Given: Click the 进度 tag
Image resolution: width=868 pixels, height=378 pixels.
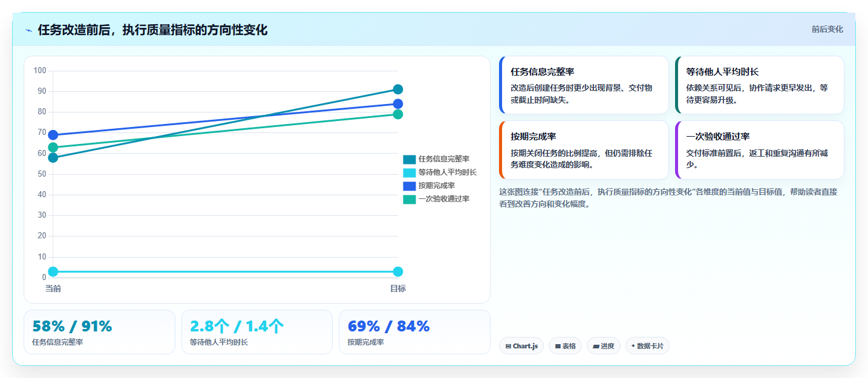Looking at the screenshot, I should click(604, 346).
